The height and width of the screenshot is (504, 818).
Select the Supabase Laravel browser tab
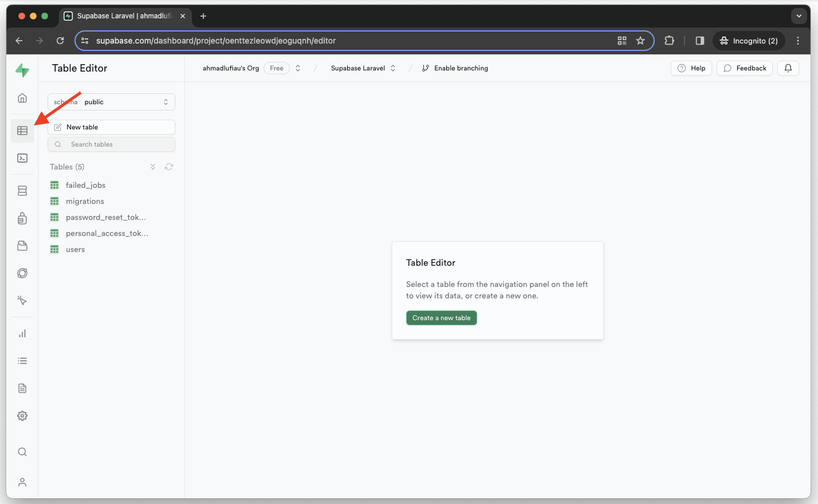coord(124,16)
